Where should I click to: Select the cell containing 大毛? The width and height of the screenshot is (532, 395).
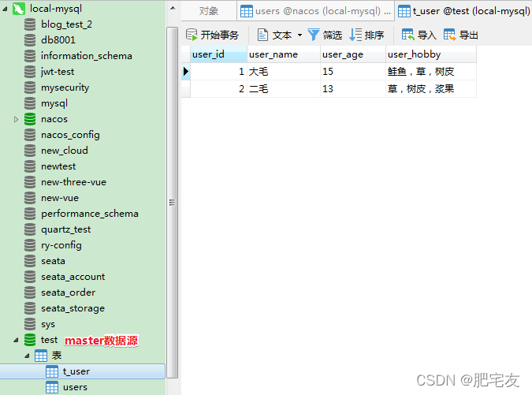click(284, 72)
